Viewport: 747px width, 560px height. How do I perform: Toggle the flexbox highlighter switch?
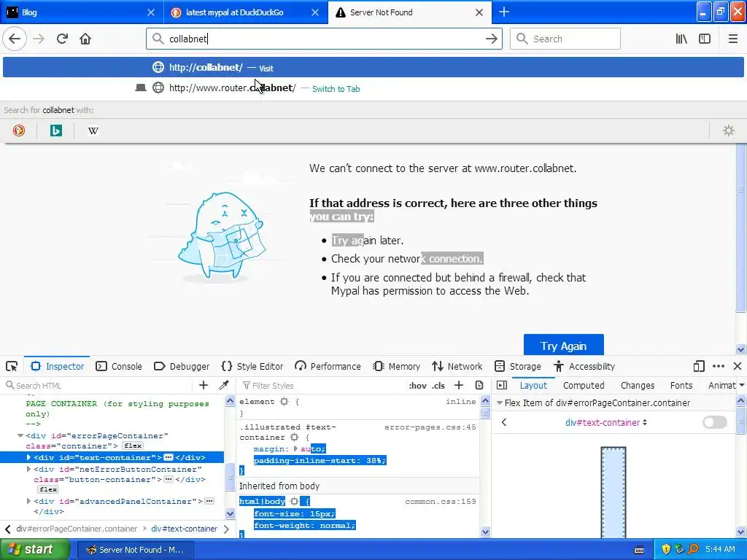(x=715, y=422)
